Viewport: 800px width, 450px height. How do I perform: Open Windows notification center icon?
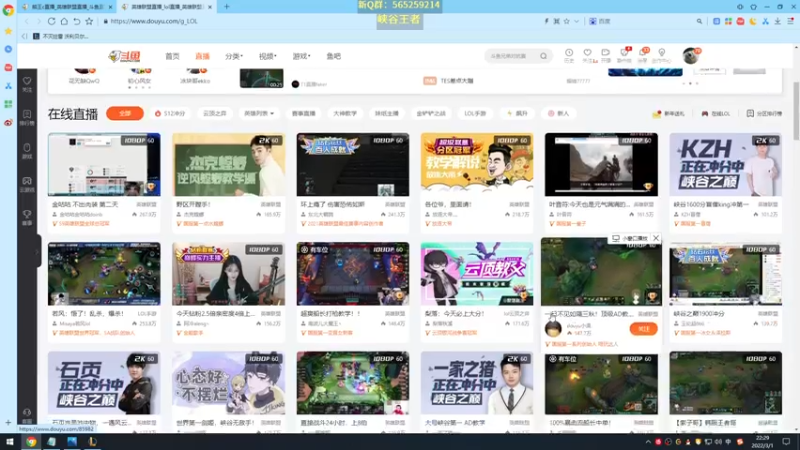click(x=786, y=442)
